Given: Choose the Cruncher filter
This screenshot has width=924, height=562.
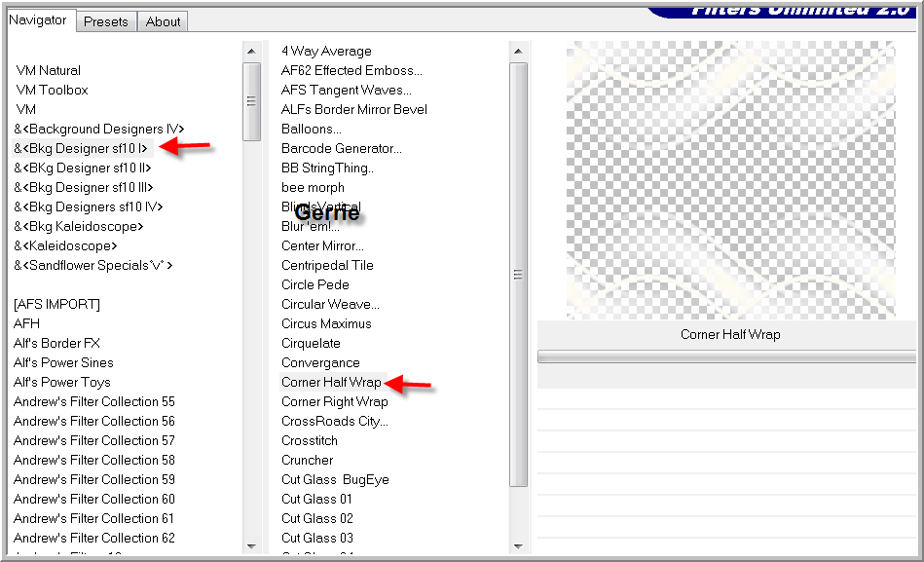Looking at the screenshot, I should 307,460.
